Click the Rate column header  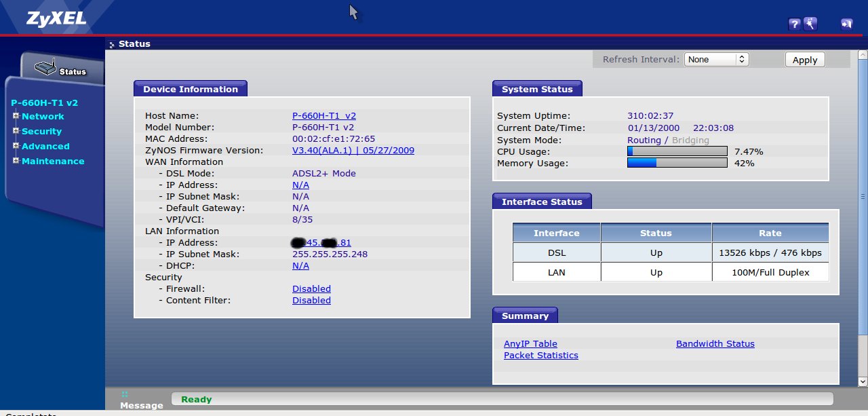770,233
